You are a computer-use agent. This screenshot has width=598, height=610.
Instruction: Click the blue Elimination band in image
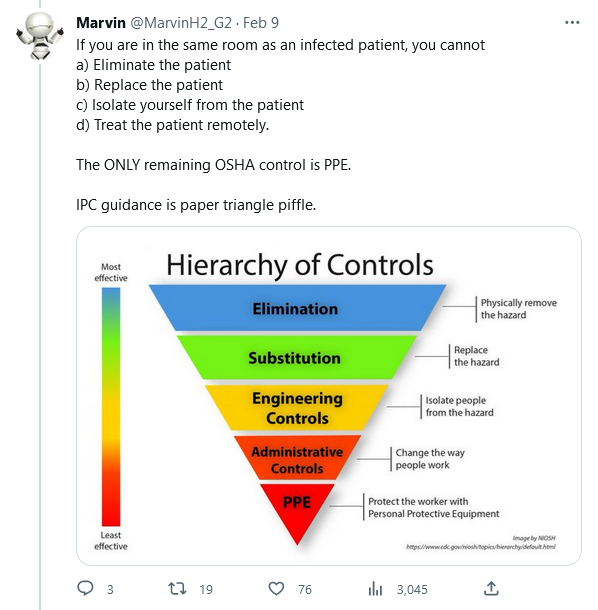[x=297, y=308]
